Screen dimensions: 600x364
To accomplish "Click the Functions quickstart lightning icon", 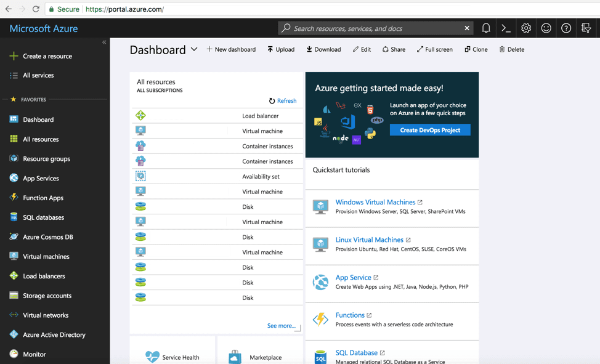I will (320, 320).
